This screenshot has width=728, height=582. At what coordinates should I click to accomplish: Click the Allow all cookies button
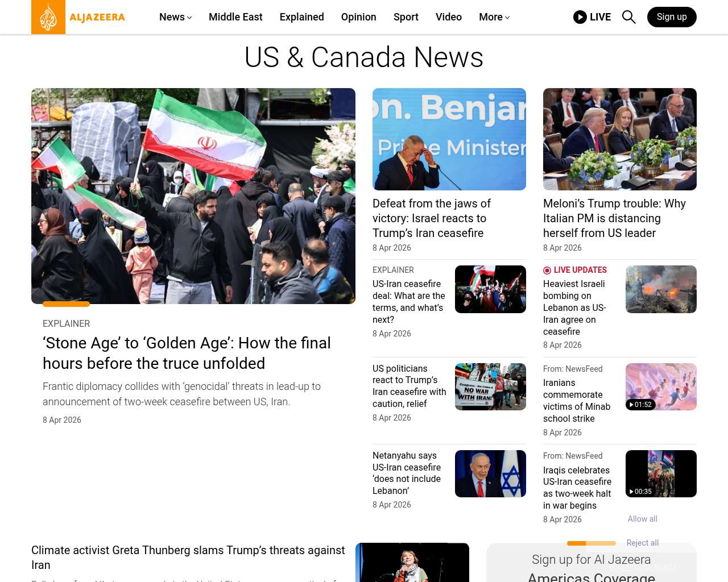[x=642, y=519]
